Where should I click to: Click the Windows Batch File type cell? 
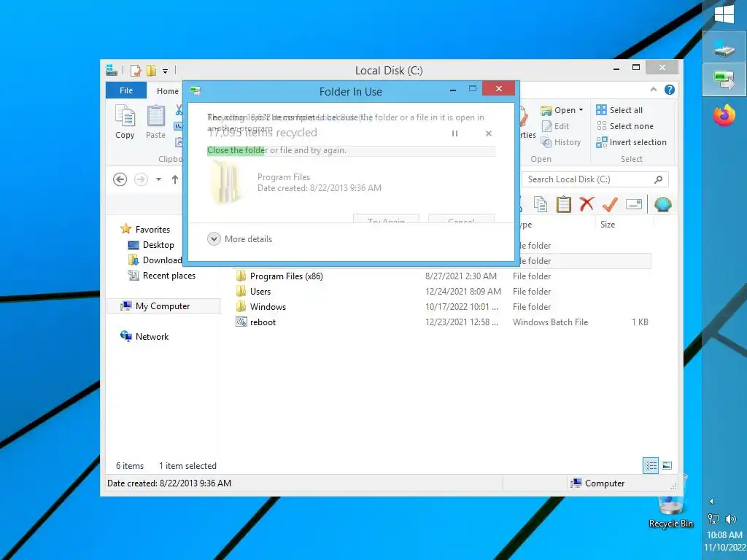[550, 322]
